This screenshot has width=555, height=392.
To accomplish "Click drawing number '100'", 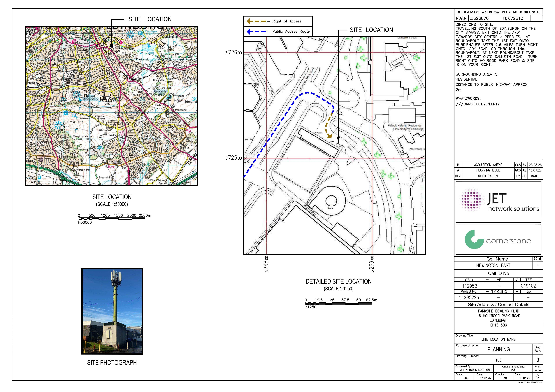I will (x=498, y=360).
